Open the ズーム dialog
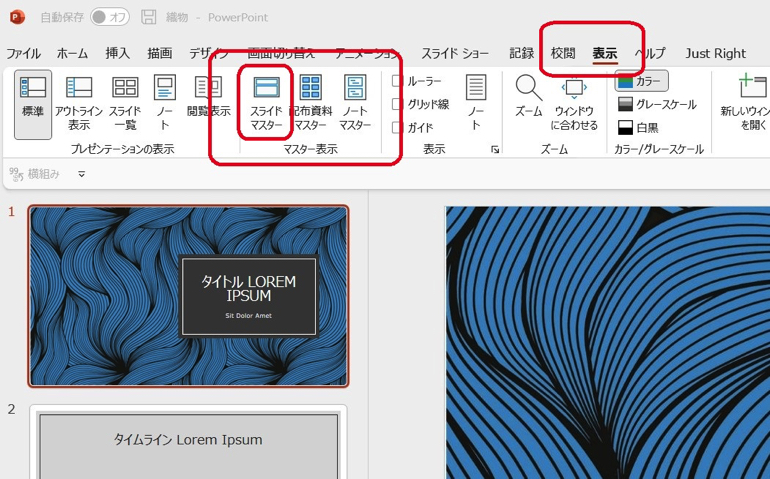Viewport: 770px width, 479px height. coord(528,97)
